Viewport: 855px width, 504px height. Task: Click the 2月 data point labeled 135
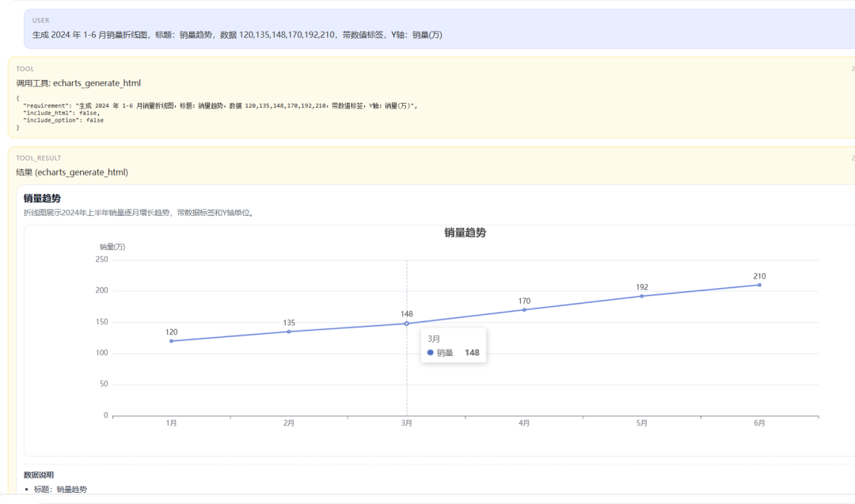pyautogui.click(x=289, y=332)
